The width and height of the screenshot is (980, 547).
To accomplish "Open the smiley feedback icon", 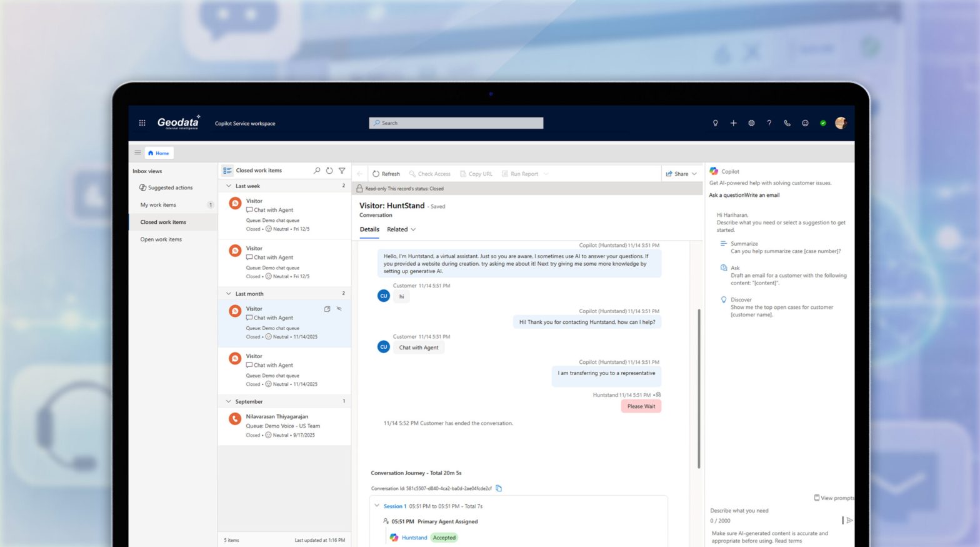I will (x=805, y=123).
